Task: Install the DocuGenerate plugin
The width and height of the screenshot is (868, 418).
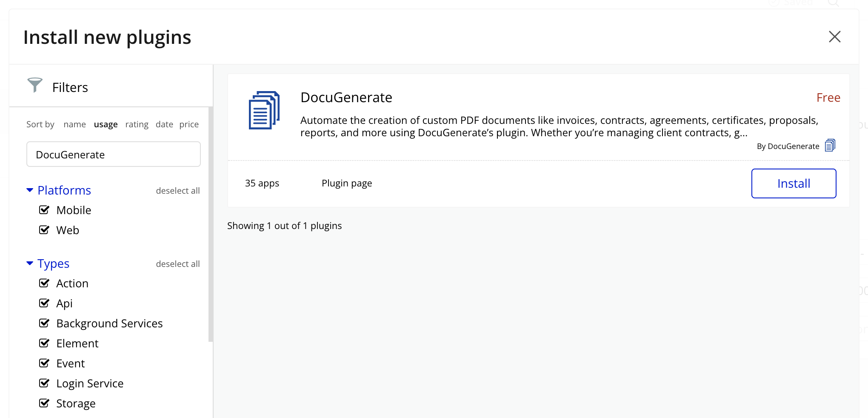Action: coord(794,183)
